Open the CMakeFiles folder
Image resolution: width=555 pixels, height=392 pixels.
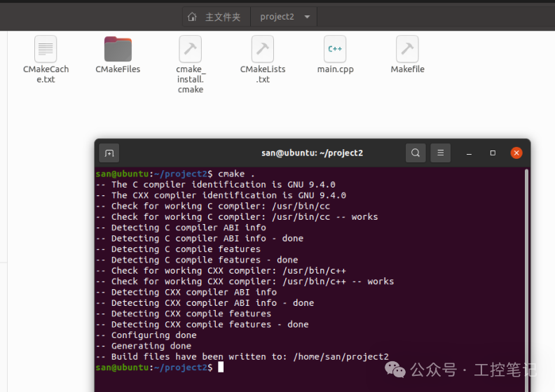click(x=118, y=49)
